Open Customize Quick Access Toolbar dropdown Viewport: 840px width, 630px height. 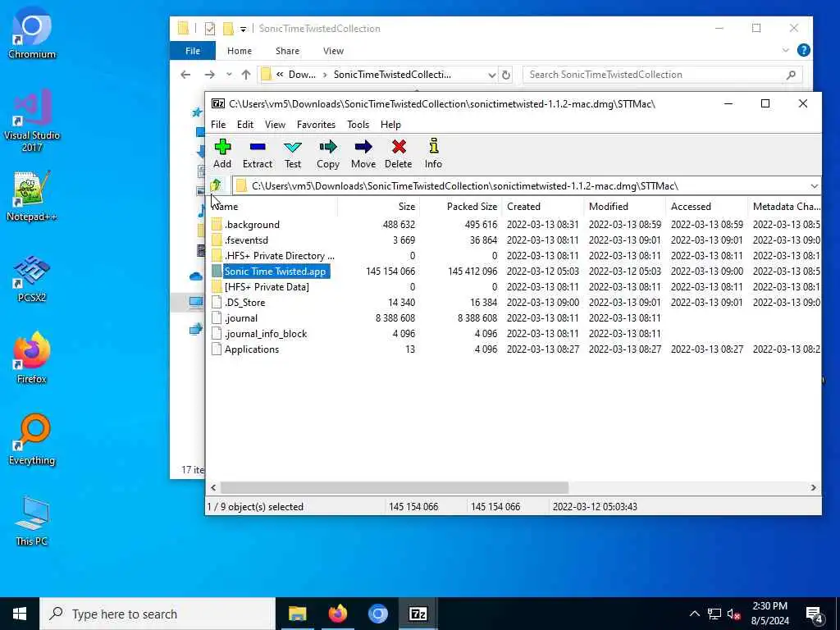pyautogui.click(x=243, y=29)
